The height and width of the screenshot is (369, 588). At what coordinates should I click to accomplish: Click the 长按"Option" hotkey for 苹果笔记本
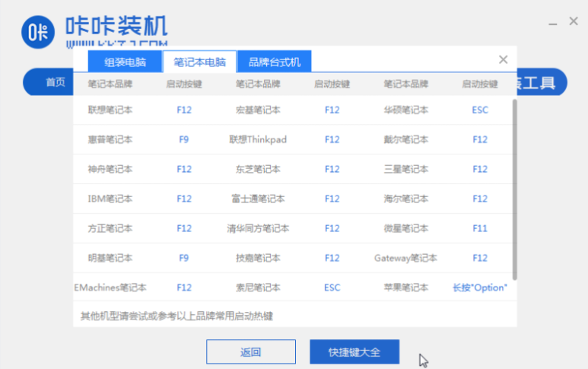480,288
